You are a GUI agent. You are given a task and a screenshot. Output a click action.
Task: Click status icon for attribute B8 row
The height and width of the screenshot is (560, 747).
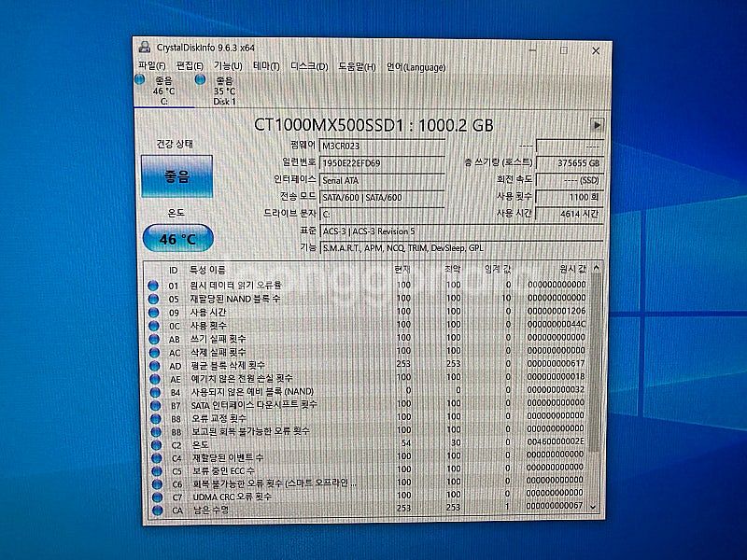[x=156, y=418]
